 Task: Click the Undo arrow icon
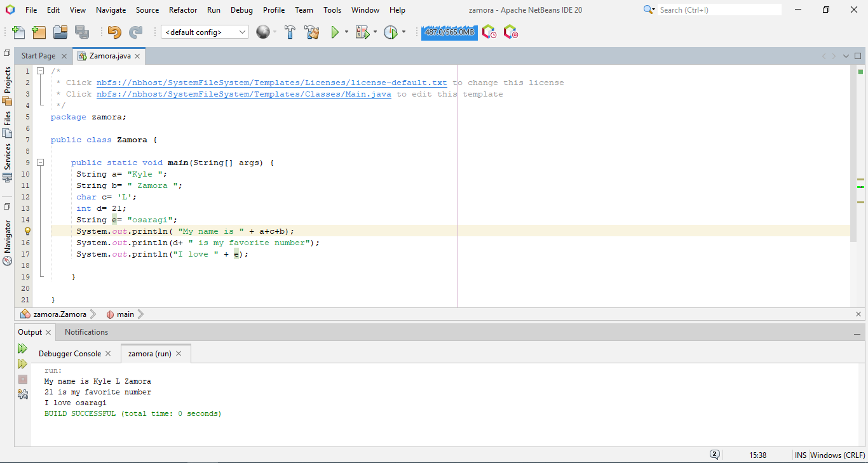coord(114,32)
